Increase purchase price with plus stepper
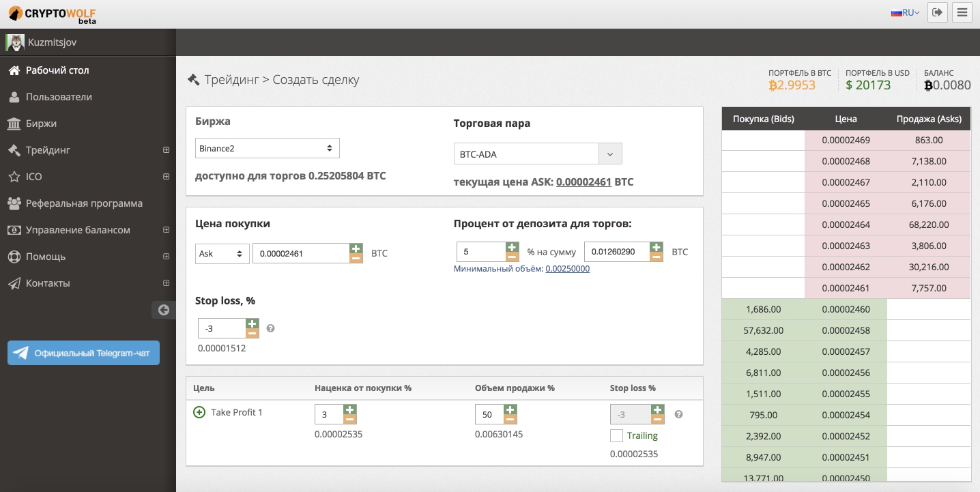Viewport: 980px width, 492px height. click(356, 248)
